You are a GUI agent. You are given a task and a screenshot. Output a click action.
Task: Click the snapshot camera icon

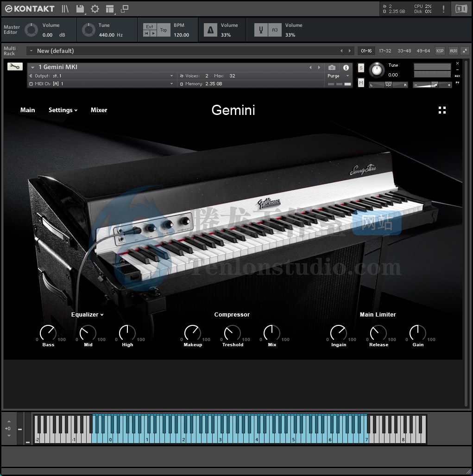point(332,67)
